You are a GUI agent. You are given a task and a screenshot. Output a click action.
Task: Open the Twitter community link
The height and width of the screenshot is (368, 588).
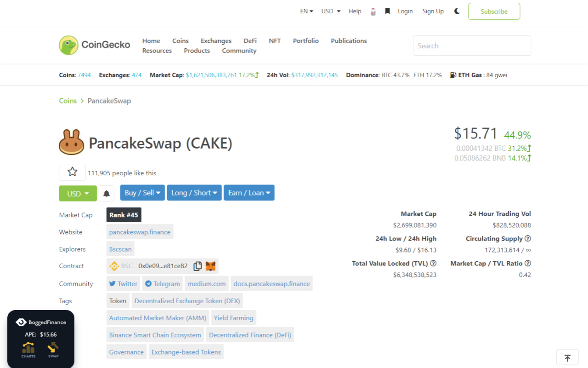[123, 283]
